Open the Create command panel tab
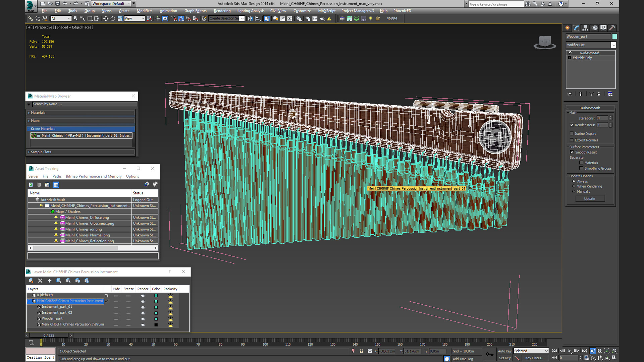The width and height of the screenshot is (644, 362). click(x=568, y=28)
